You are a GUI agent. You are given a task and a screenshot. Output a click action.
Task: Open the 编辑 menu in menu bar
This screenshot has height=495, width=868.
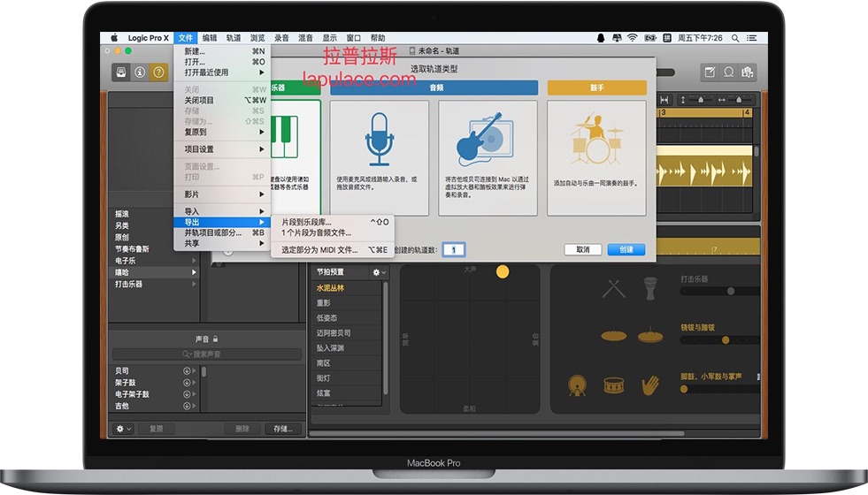pos(209,38)
